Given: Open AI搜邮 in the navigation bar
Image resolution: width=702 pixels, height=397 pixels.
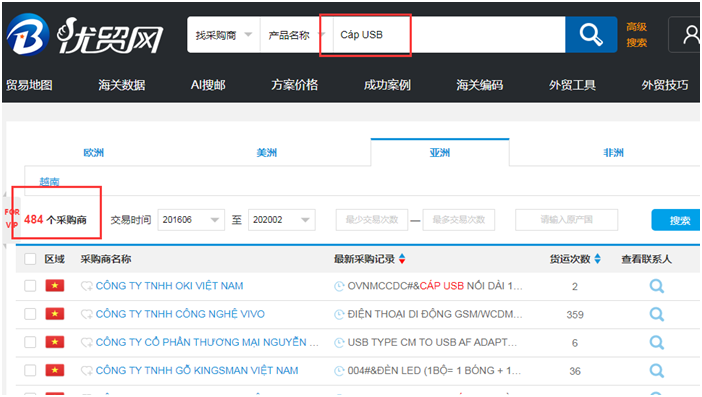Looking at the screenshot, I should coord(208,85).
